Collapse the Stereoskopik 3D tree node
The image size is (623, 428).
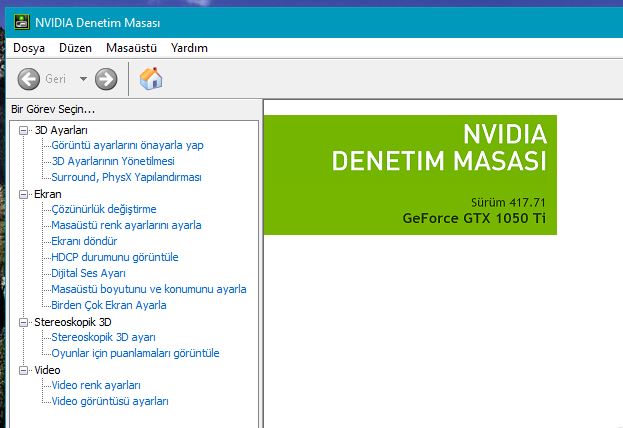click(x=23, y=322)
